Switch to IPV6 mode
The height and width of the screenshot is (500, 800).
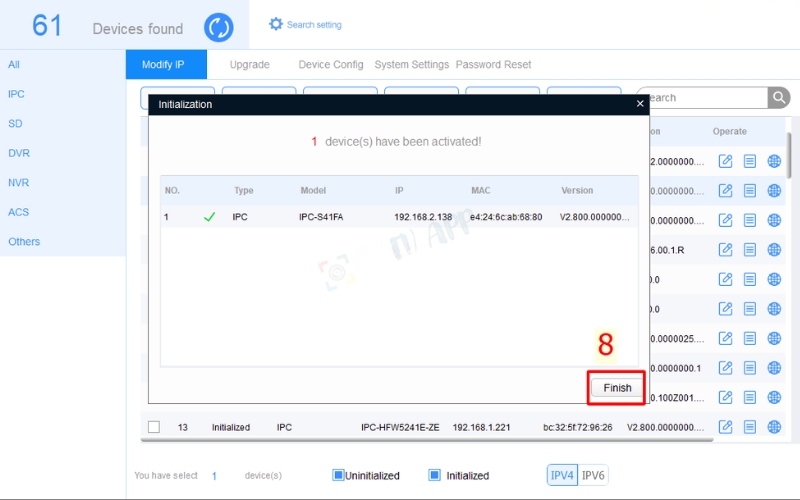[x=593, y=475]
